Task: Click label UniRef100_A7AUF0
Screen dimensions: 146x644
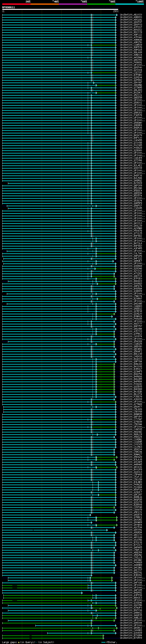Action: [x=131, y=608]
